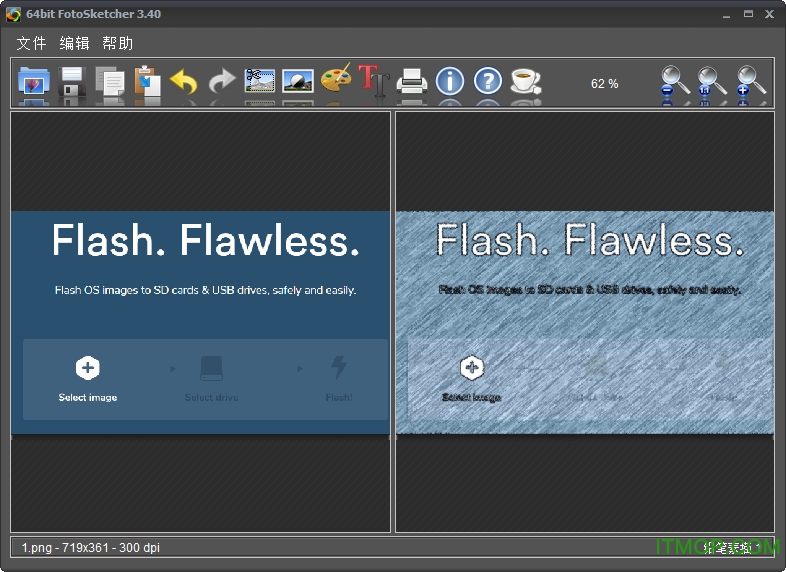Open the 帮助 menu
786x572 pixels.
(117, 43)
